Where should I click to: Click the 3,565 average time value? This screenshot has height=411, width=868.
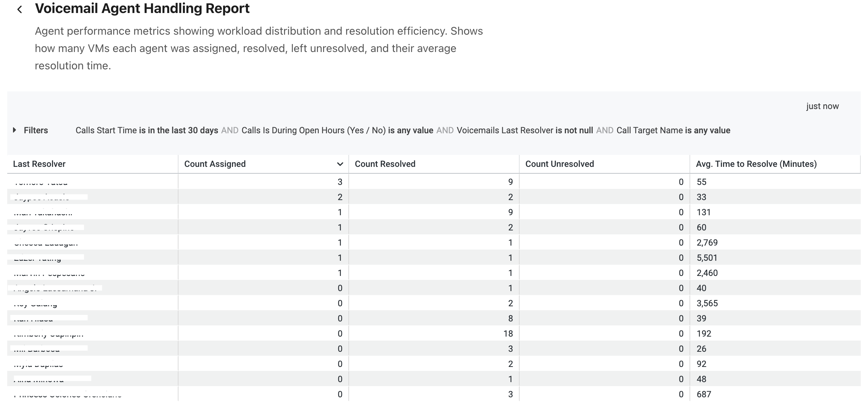coord(707,303)
